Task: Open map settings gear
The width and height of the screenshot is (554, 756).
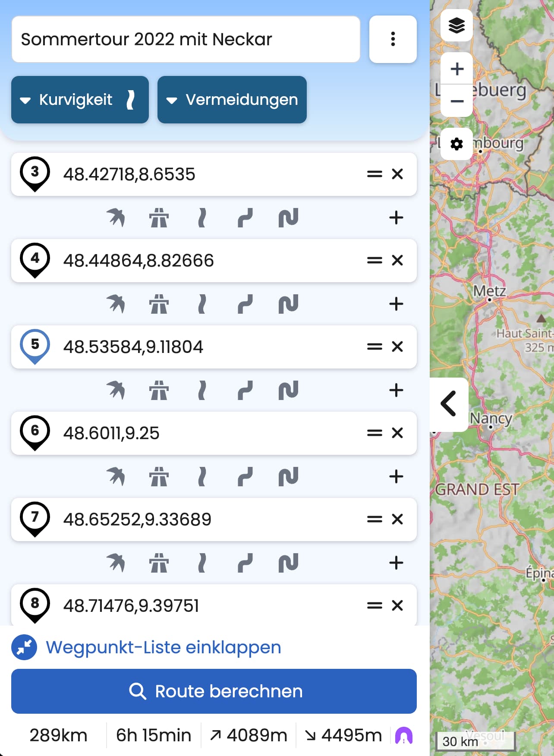Action: (x=456, y=144)
